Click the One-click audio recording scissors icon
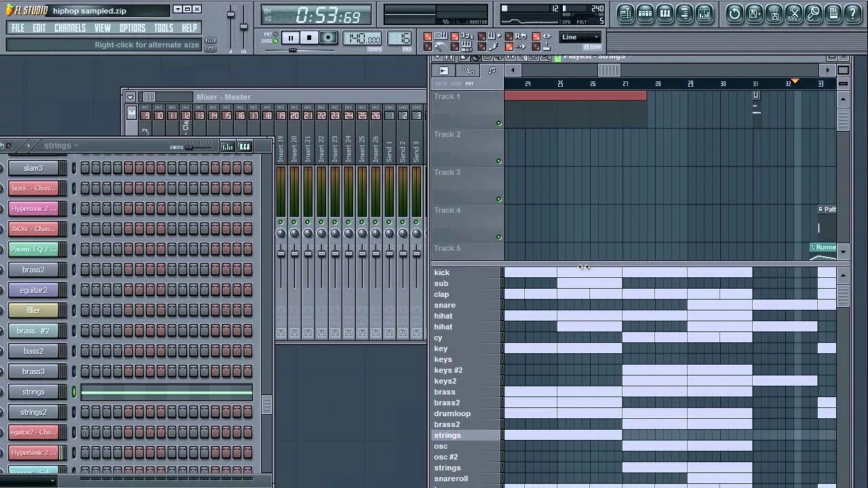868x488 pixels. click(x=793, y=13)
